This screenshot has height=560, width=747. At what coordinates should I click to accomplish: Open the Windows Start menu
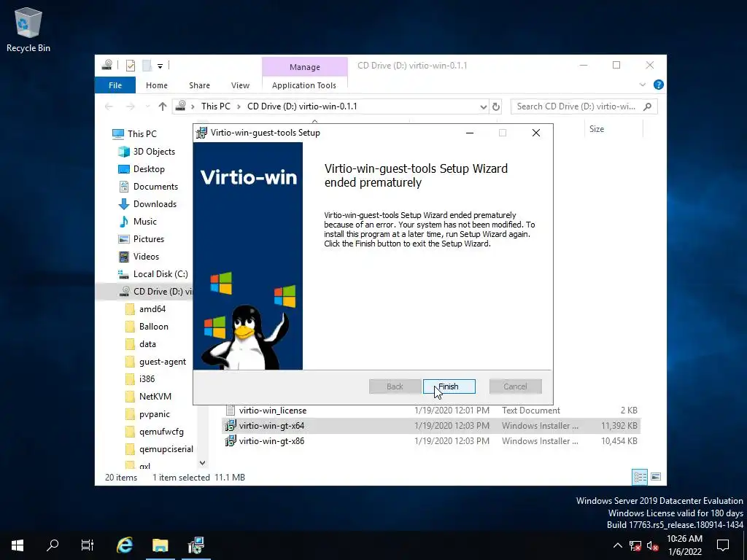(x=18, y=545)
